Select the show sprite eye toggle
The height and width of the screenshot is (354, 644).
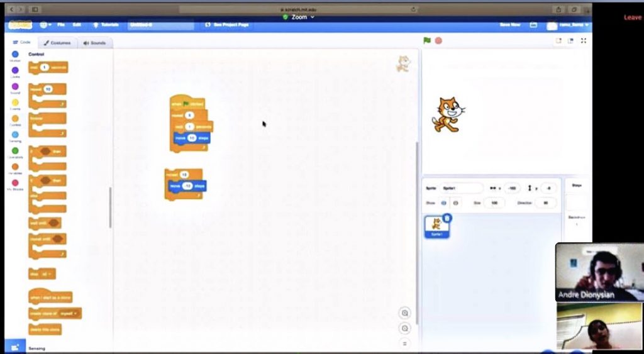pyautogui.click(x=443, y=203)
